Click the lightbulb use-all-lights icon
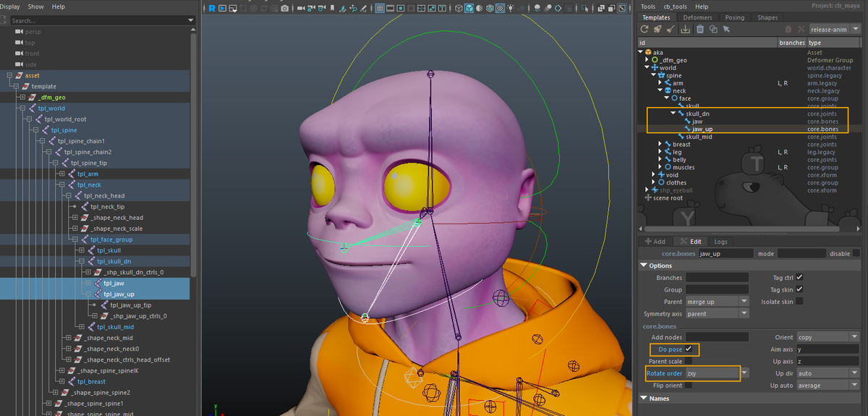 click(510, 8)
